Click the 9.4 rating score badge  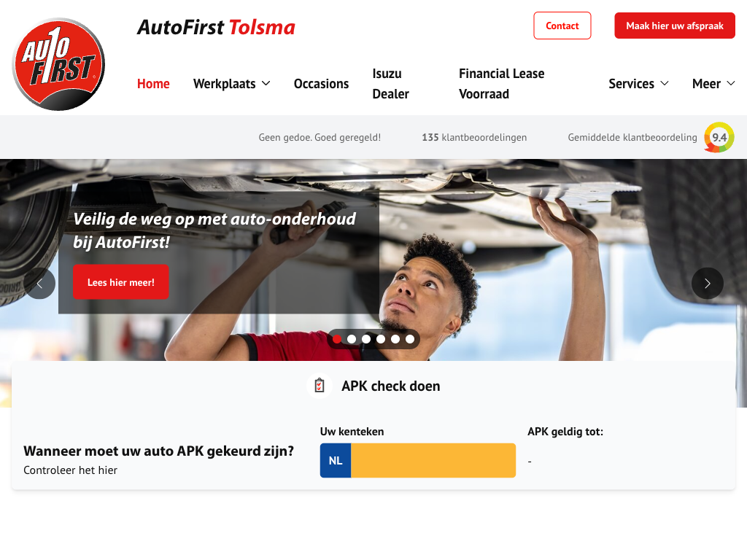click(719, 138)
